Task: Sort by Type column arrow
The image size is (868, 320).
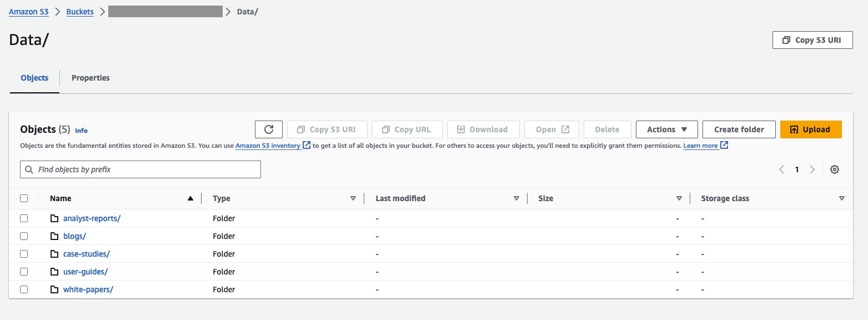Action: click(x=353, y=198)
